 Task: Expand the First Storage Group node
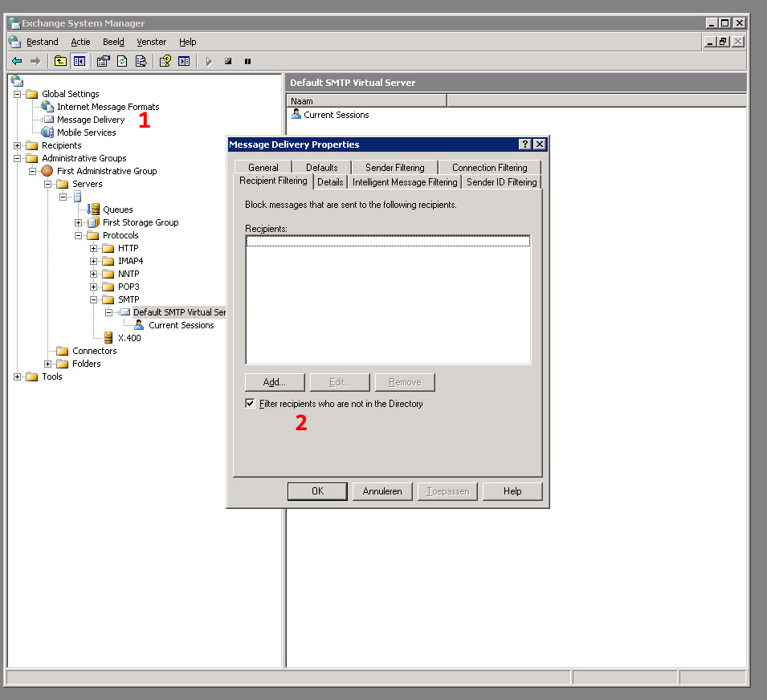point(78,222)
